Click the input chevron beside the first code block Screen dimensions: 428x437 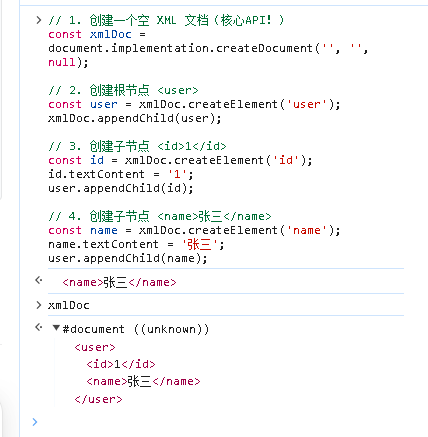[39, 20]
